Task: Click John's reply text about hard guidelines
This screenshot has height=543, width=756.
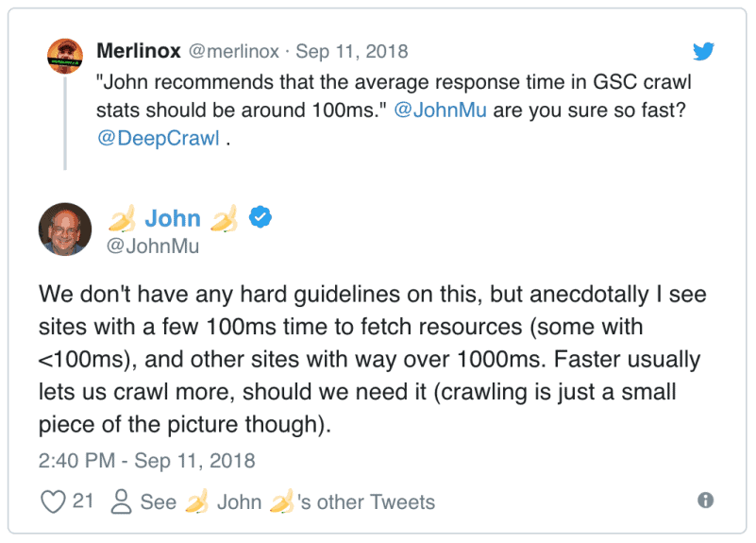Action: click(x=372, y=359)
